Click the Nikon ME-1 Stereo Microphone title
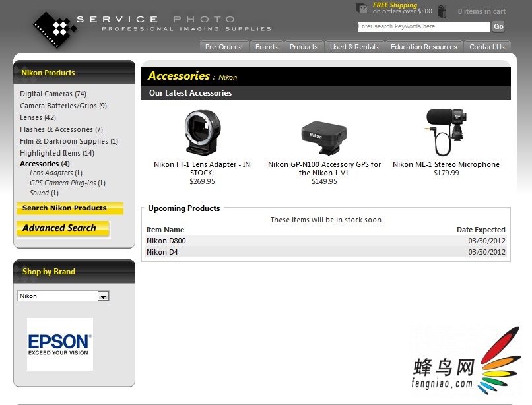The width and height of the screenshot is (532, 405). click(446, 164)
